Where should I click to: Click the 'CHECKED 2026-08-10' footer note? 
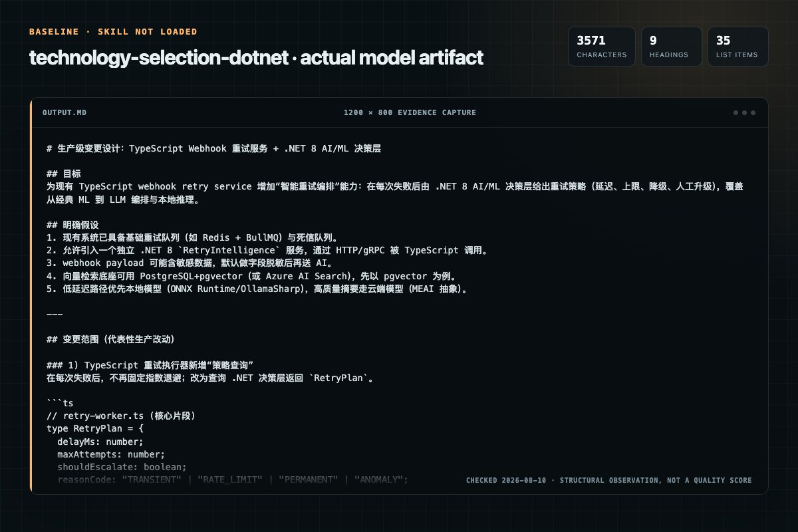(x=608, y=480)
